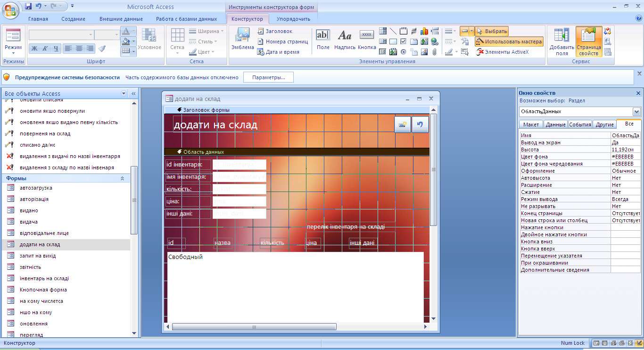Toggle Italic К formatting

[45, 48]
